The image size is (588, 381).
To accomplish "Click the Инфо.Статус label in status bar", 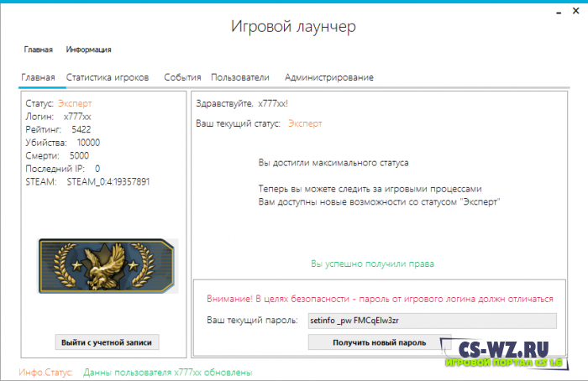I will tap(45, 373).
